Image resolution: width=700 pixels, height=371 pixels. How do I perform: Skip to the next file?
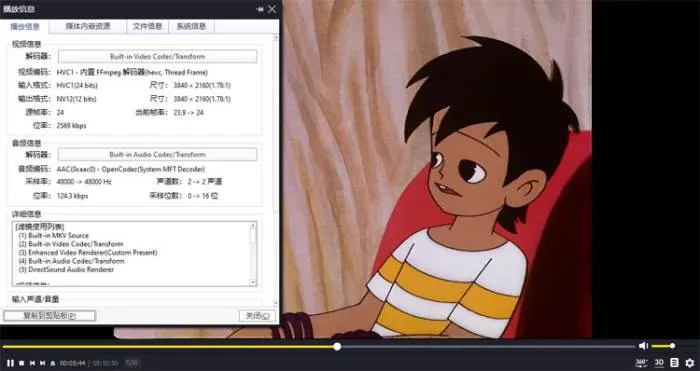tap(42, 363)
